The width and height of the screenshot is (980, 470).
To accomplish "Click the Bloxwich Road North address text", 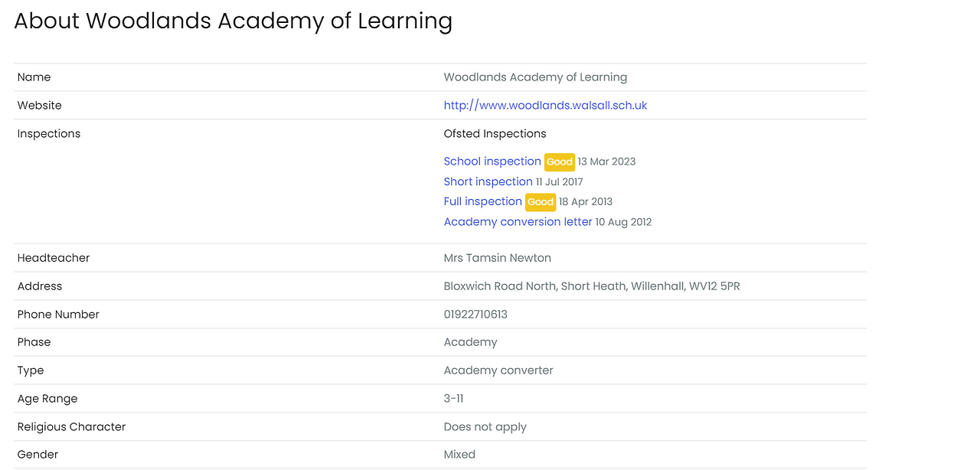I will 591,286.
